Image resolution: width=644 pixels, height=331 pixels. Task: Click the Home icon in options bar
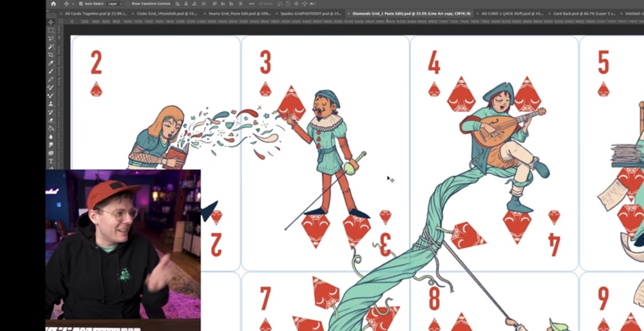(x=53, y=4)
